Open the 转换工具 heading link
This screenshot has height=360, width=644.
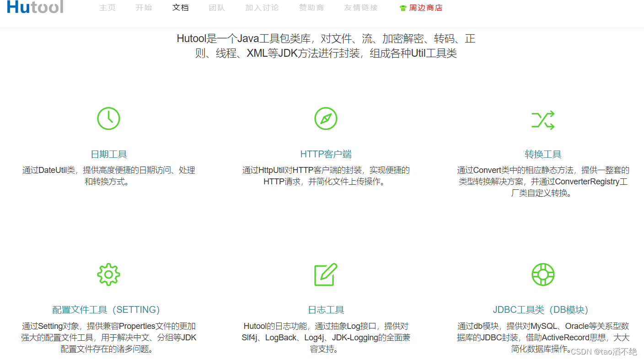point(543,154)
